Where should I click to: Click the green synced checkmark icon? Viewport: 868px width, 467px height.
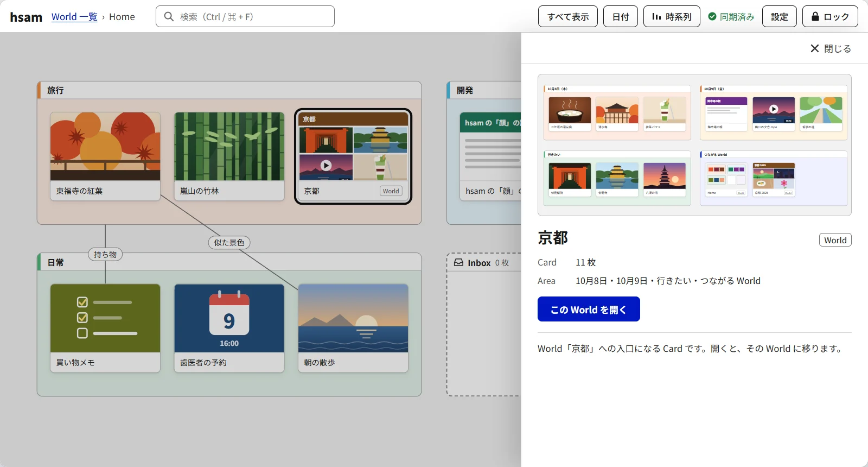click(x=712, y=17)
